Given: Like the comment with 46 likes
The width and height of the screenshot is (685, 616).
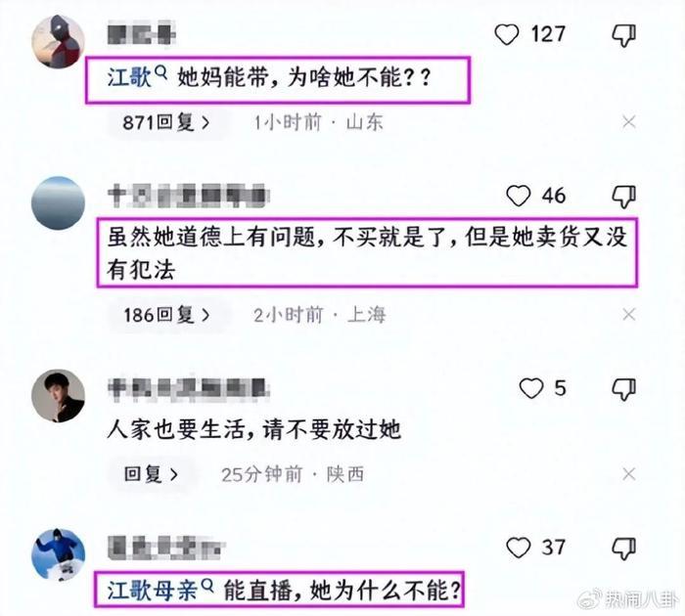Looking at the screenshot, I should pos(518,196).
